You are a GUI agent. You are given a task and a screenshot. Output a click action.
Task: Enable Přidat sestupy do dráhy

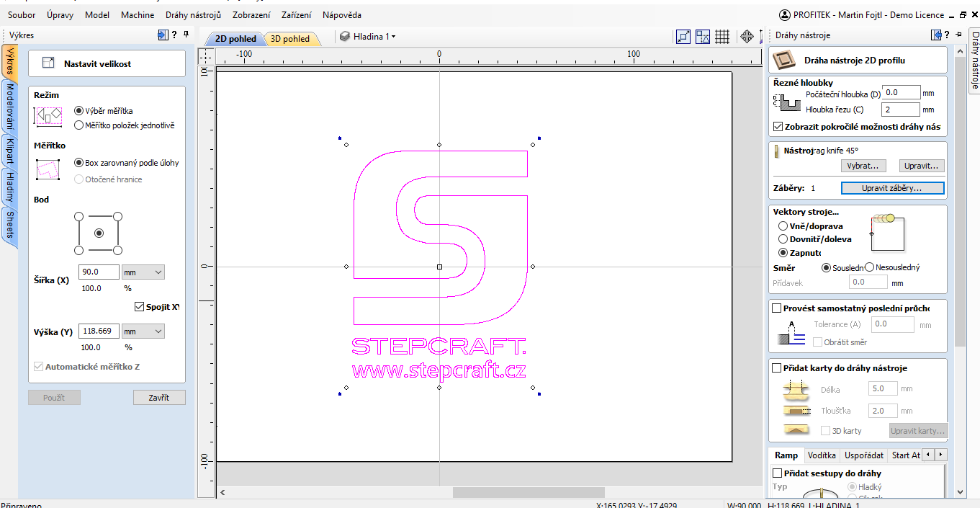tap(777, 473)
